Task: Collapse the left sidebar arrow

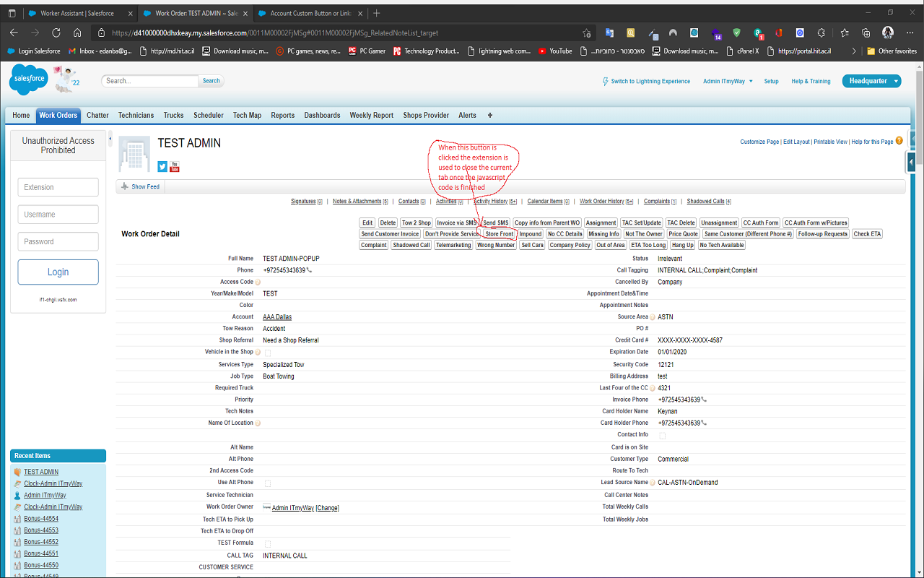Action: 110,139
